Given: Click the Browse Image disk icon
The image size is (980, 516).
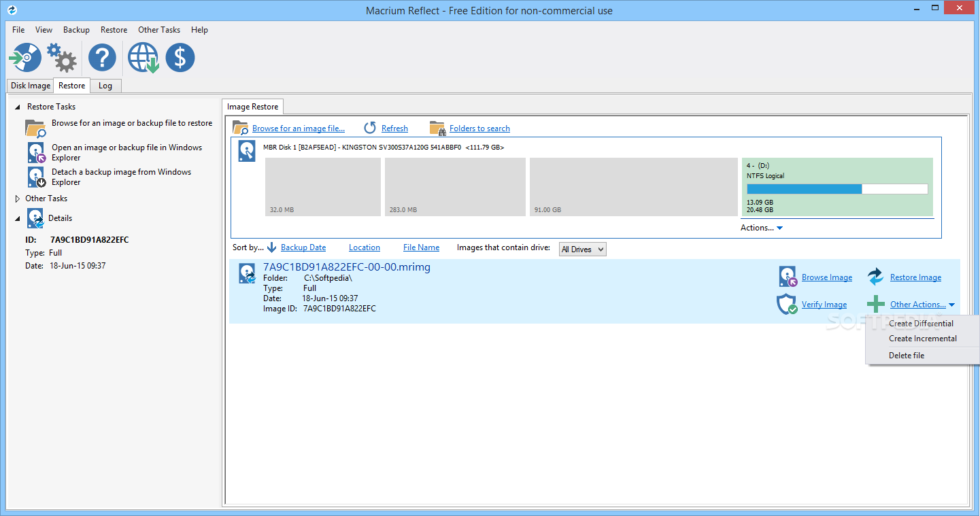Looking at the screenshot, I should tap(788, 277).
